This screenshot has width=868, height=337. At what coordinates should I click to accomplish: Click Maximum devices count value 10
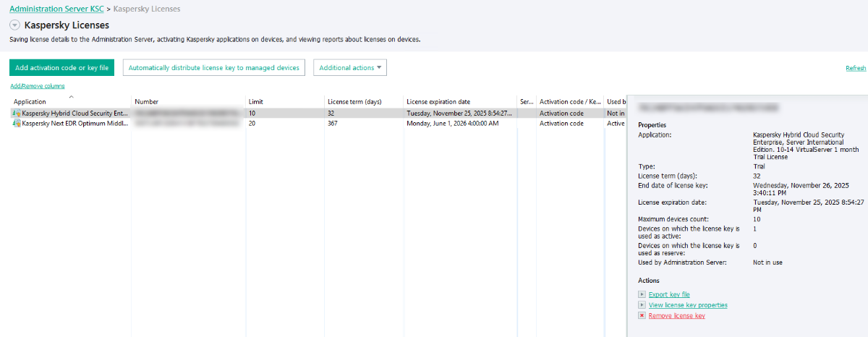tap(757, 219)
